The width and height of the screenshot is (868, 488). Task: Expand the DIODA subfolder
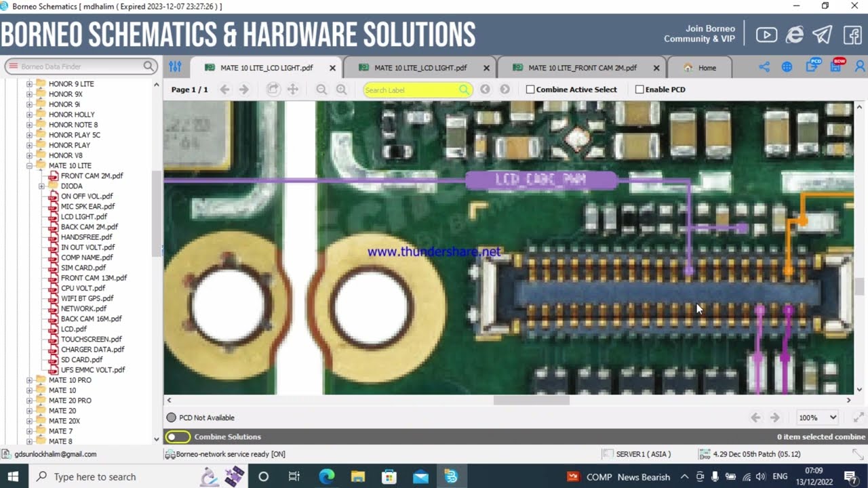click(x=41, y=186)
